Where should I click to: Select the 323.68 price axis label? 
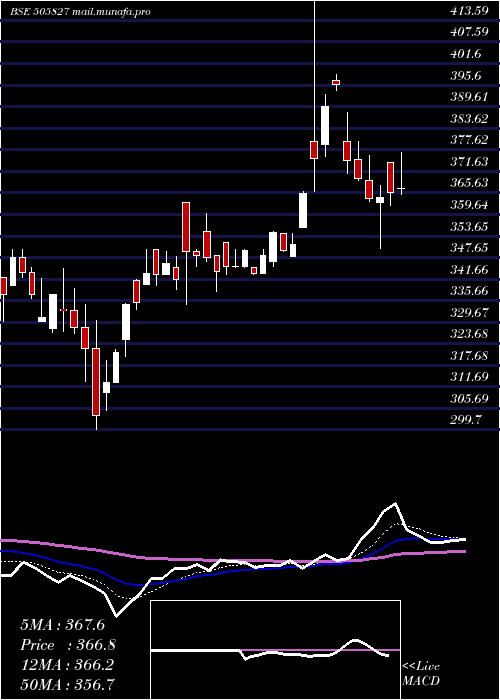pos(469,334)
